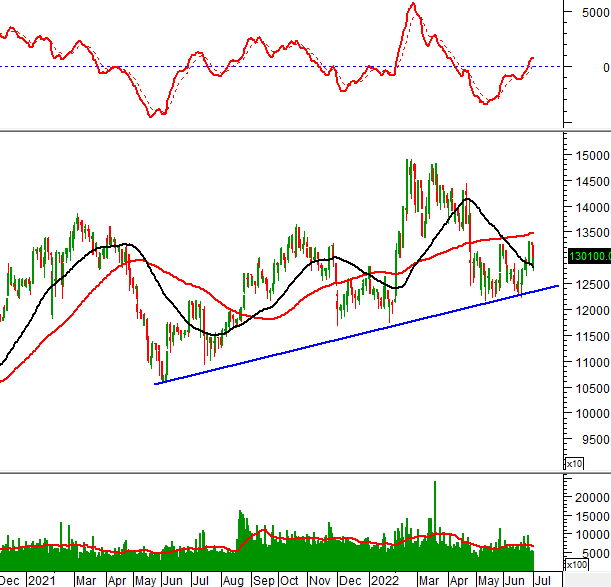Click the 15000 price axis label
The image size is (611, 587).
589,156
